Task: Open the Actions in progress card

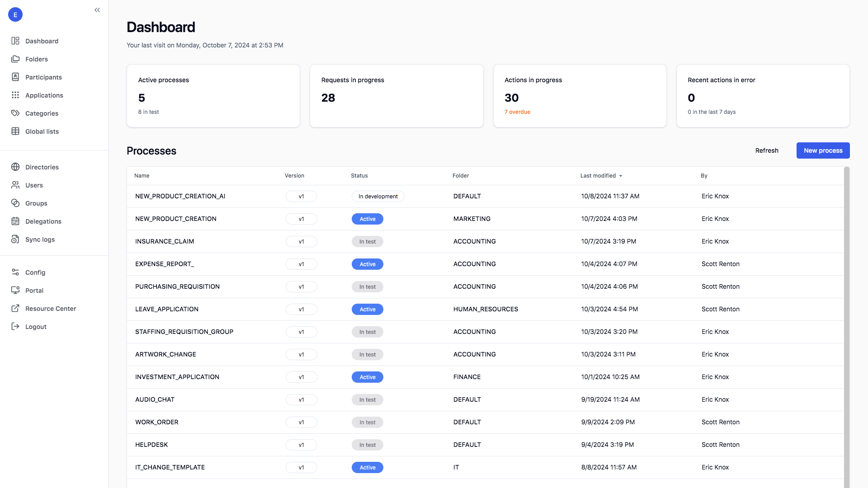Action: pos(580,96)
